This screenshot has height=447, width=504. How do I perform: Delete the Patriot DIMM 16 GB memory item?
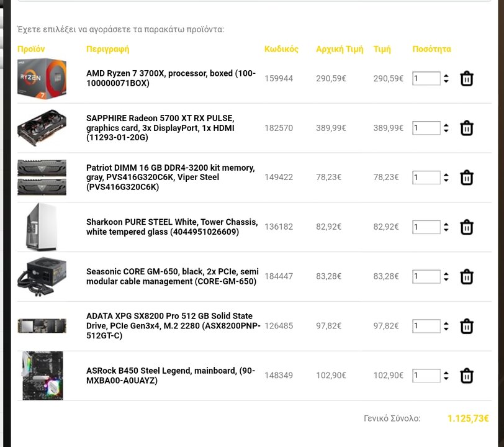coord(466,178)
